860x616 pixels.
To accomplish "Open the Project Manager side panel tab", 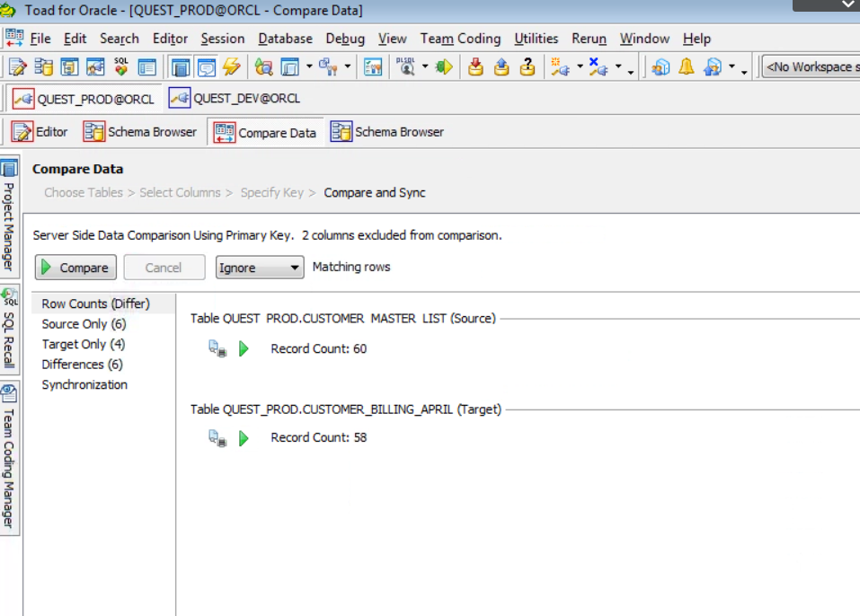I will 9,217.
